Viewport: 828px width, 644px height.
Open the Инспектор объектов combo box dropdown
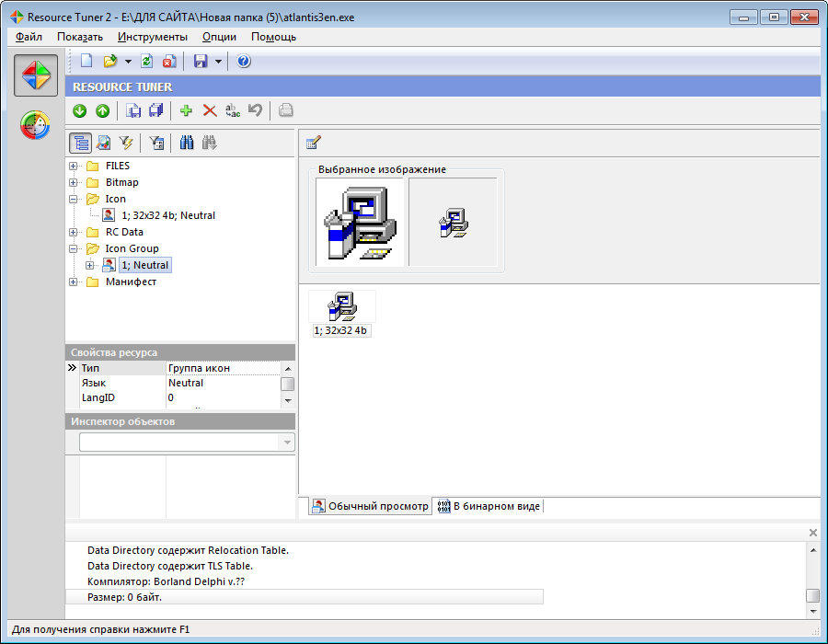287,443
